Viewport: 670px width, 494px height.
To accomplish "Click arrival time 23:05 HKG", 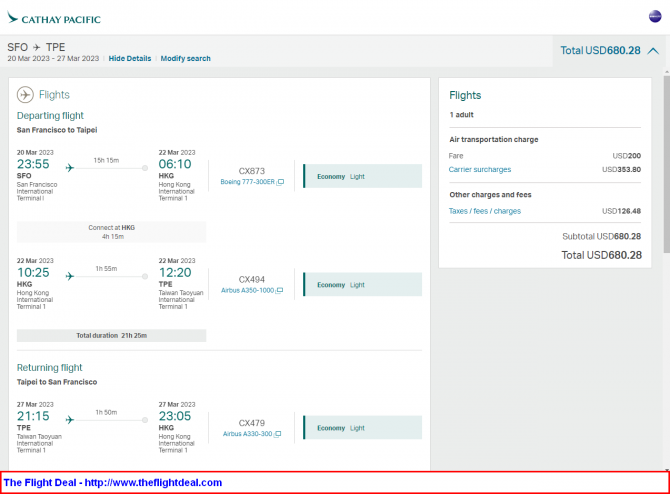I will (175, 416).
